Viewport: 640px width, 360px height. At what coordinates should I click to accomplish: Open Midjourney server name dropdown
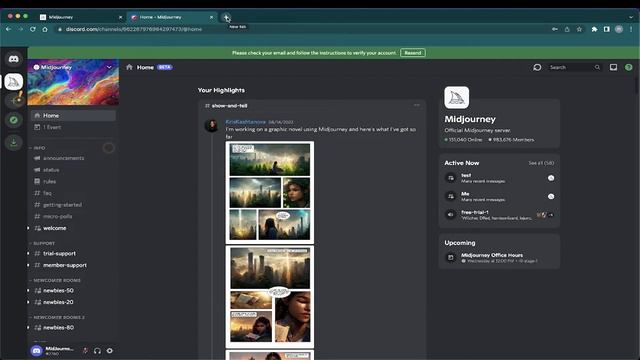tap(109, 67)
